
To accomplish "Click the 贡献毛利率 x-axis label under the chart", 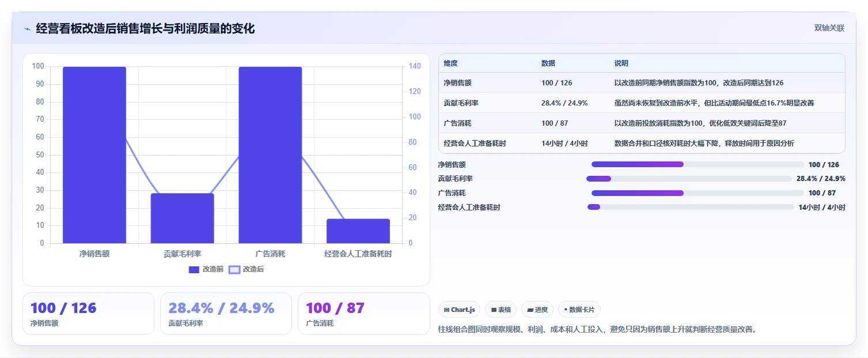I will 182,254.
